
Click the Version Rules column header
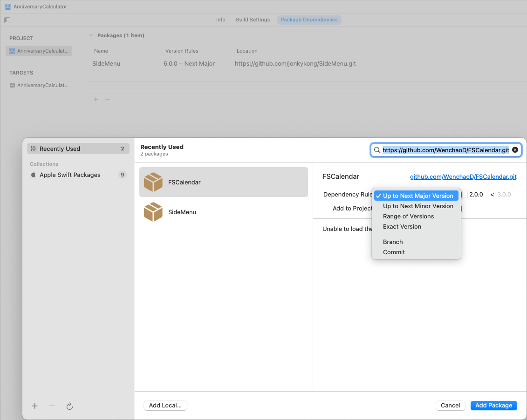[182, 51]
